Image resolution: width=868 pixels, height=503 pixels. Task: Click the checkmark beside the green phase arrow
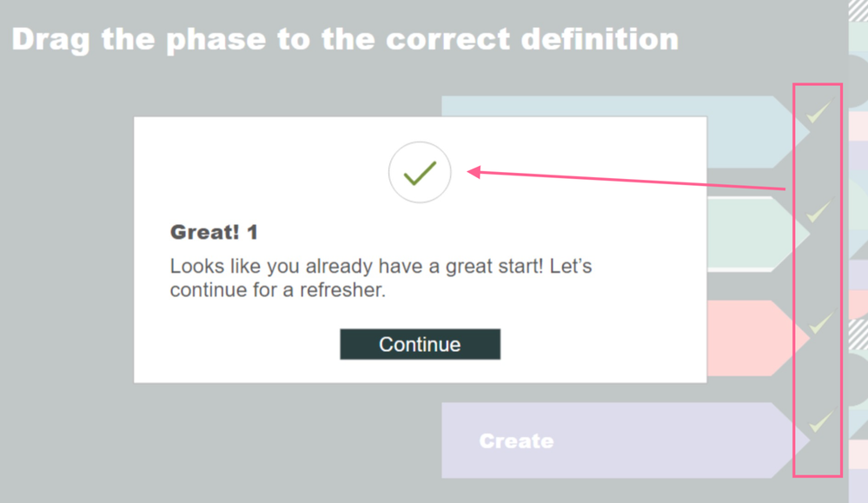pyautogui.click(x=817, y=210)
